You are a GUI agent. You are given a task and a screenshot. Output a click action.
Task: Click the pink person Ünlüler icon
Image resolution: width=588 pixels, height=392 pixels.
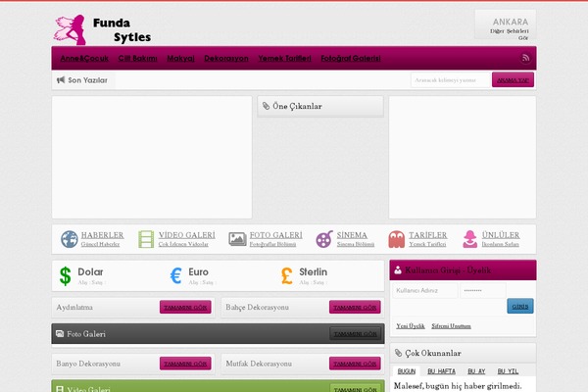click(x=469, y=239)
